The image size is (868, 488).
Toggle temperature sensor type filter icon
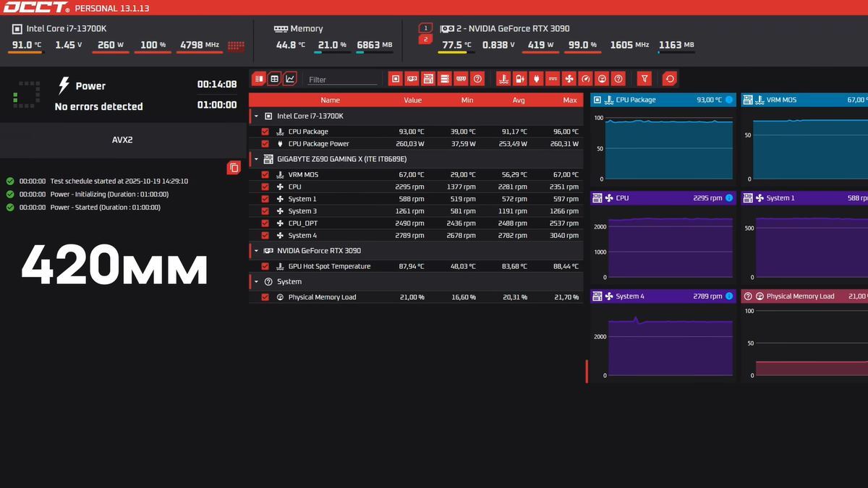click(503, 79)
